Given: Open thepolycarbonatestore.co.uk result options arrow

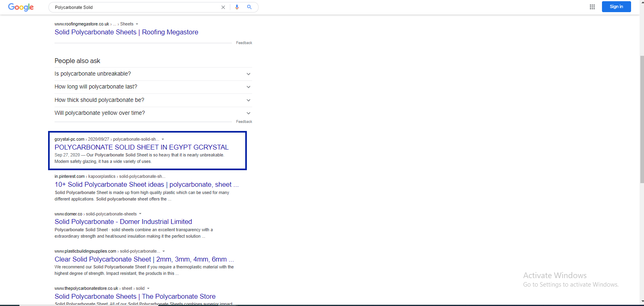Looking at the screenshot, I should point(148,289).
